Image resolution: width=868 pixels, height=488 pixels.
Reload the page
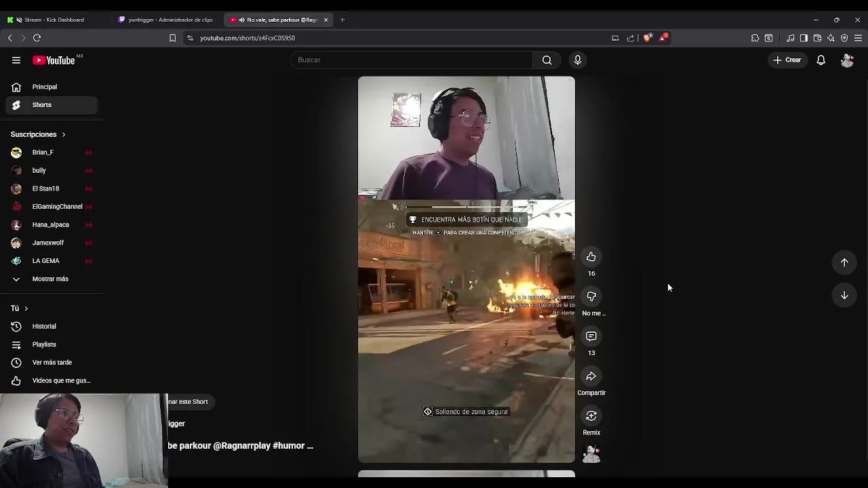[x=37, y=38]
